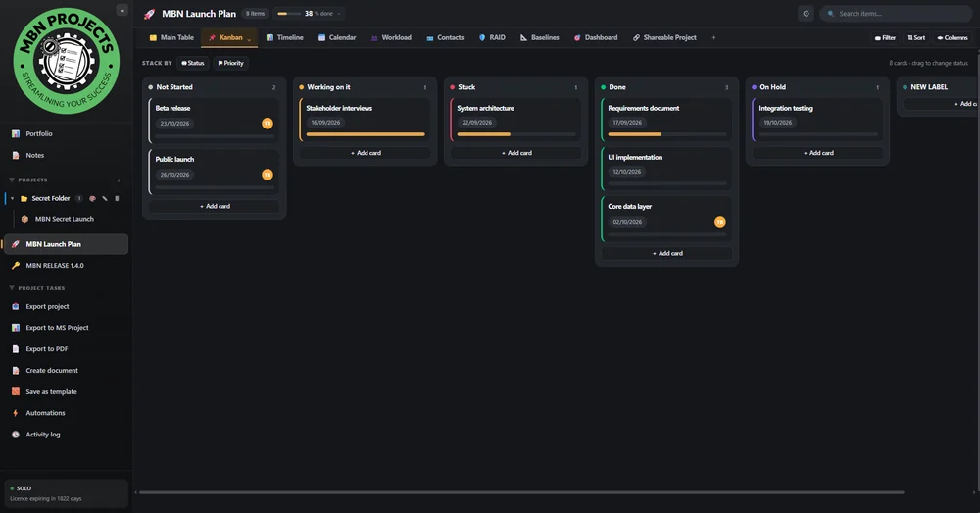The image size is (980, 513).
Task: Click the horizontal scrollbar at the bottom
Action: (520, 492)
